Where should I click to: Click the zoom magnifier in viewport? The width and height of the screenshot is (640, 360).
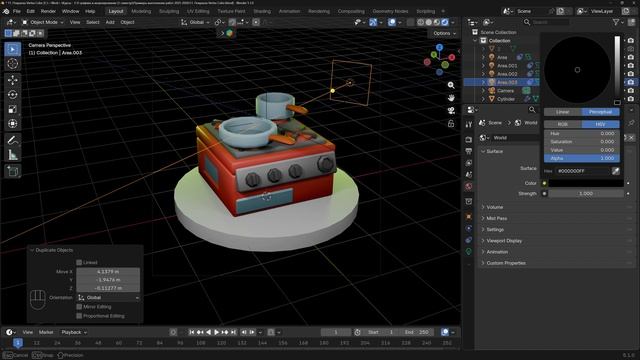point(451,85)
